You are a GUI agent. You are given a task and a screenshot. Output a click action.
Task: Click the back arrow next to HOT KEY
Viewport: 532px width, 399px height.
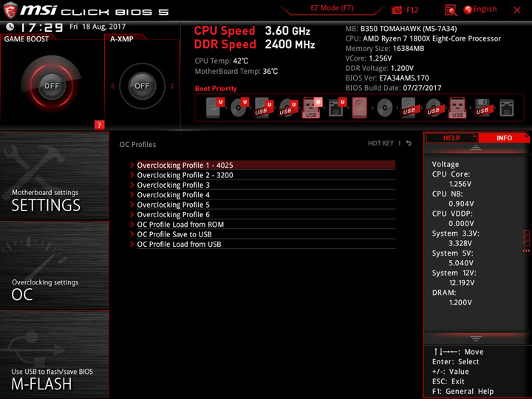[x=409, y=143]
